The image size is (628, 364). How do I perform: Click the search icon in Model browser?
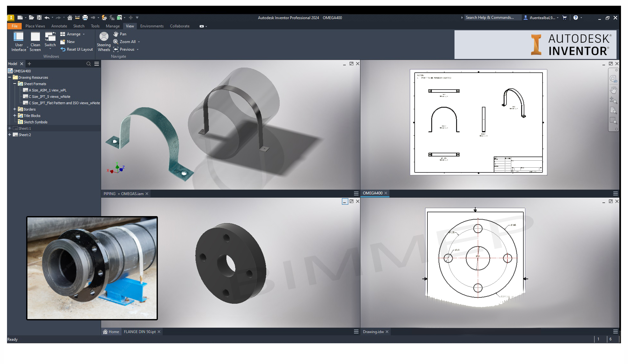[89, 64]
